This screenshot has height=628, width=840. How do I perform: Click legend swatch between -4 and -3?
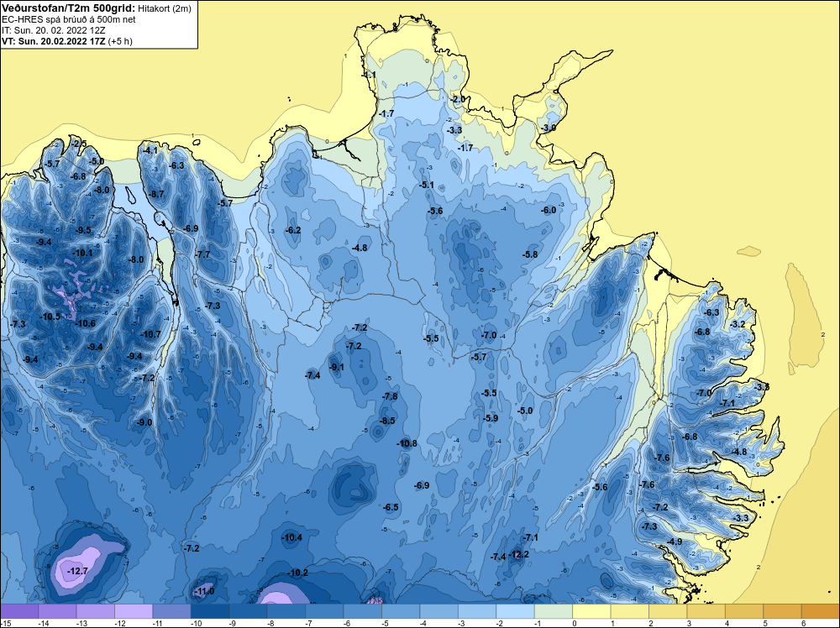pos(439,611)
